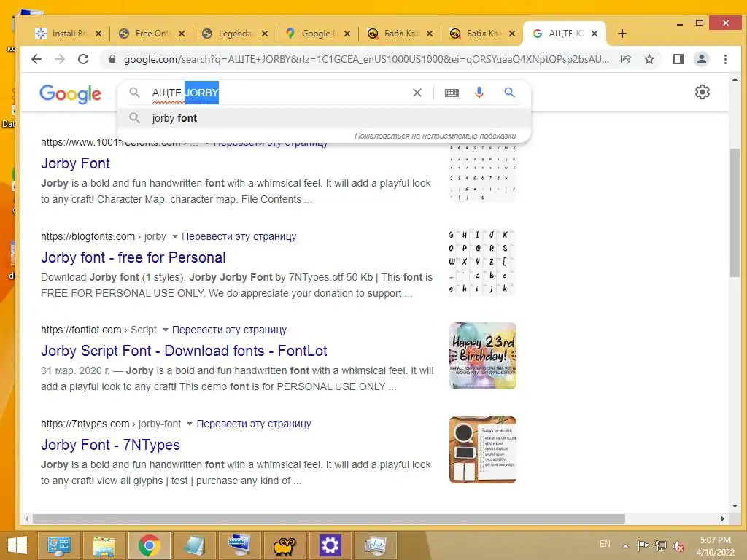Expand the blogfonts.com result dropdown arrow
This screenshot has width=747, height=560.
click(174, 237)
